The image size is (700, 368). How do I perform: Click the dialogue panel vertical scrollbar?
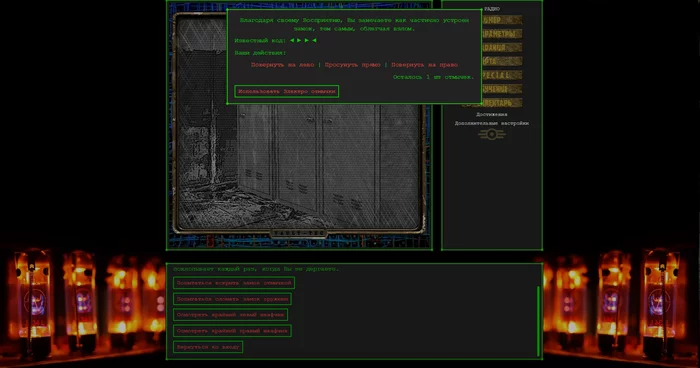click(538, 321)
